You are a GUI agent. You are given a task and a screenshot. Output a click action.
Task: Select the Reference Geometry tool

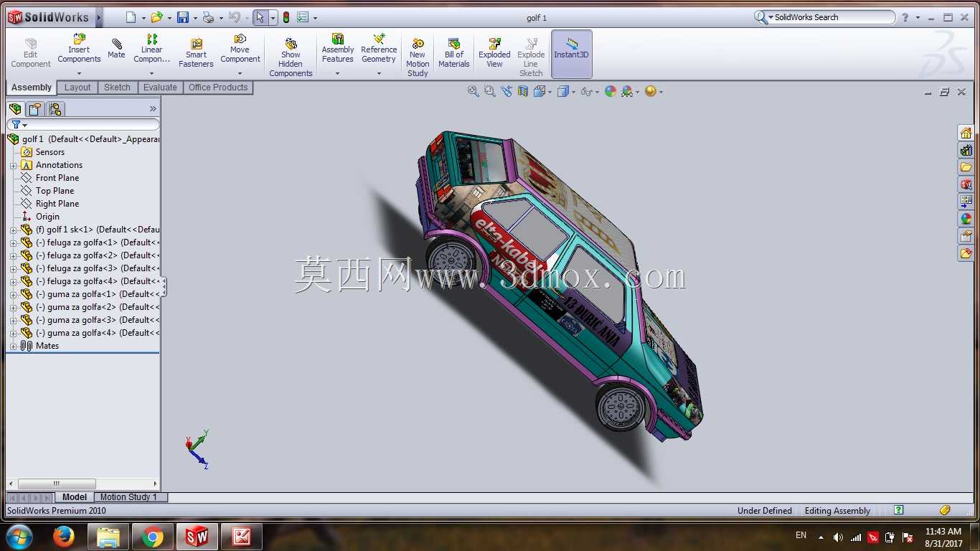click(x=379, y=49)
